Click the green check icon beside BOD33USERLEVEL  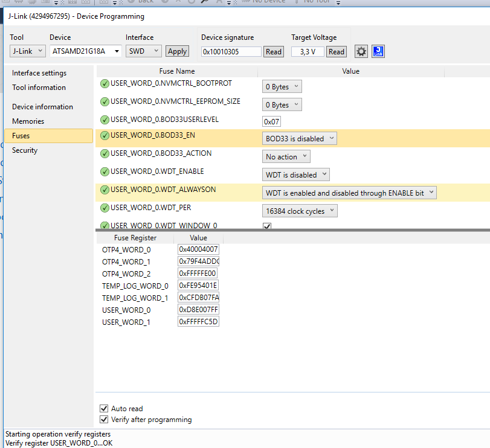pos(105,120)
